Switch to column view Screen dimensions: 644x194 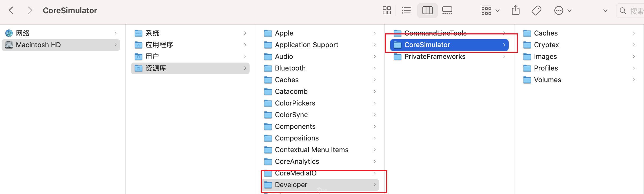427,11
